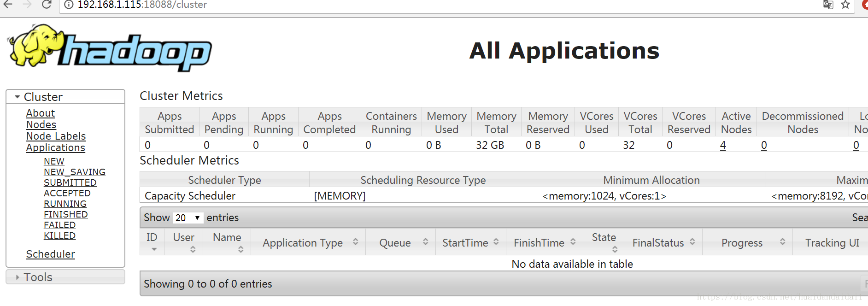Reload the page with refresh icon

click(47, 5)
